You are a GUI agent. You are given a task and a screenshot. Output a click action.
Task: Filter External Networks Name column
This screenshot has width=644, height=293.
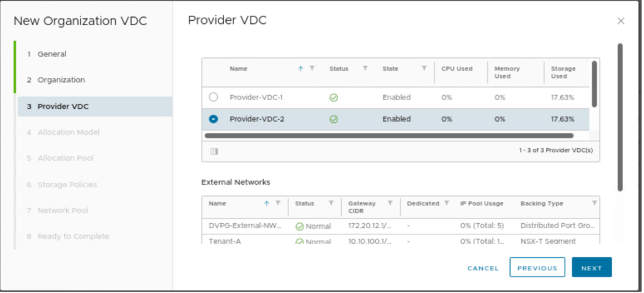278,204
